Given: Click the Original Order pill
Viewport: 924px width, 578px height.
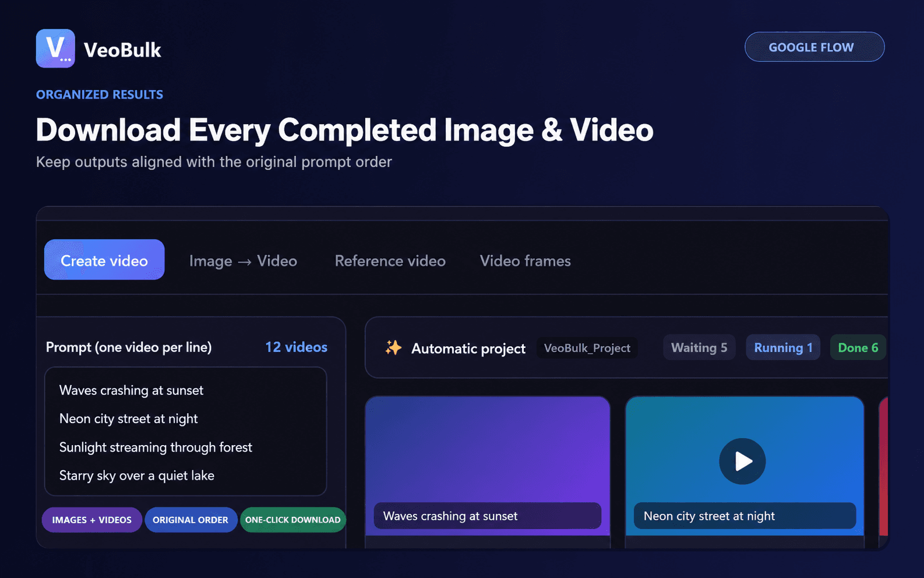Looking at the screenshot, I should pos(191,520).
